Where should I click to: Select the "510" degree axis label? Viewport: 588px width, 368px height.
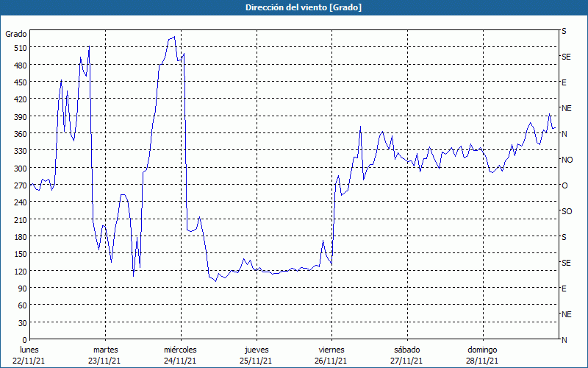point(20,48)
